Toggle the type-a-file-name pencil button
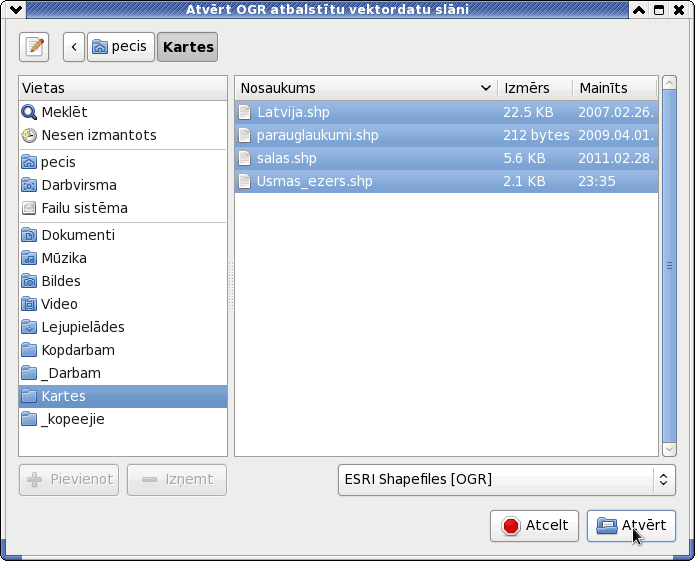The height and width of the screenshot is (561, 695). (x=34, y=47)
